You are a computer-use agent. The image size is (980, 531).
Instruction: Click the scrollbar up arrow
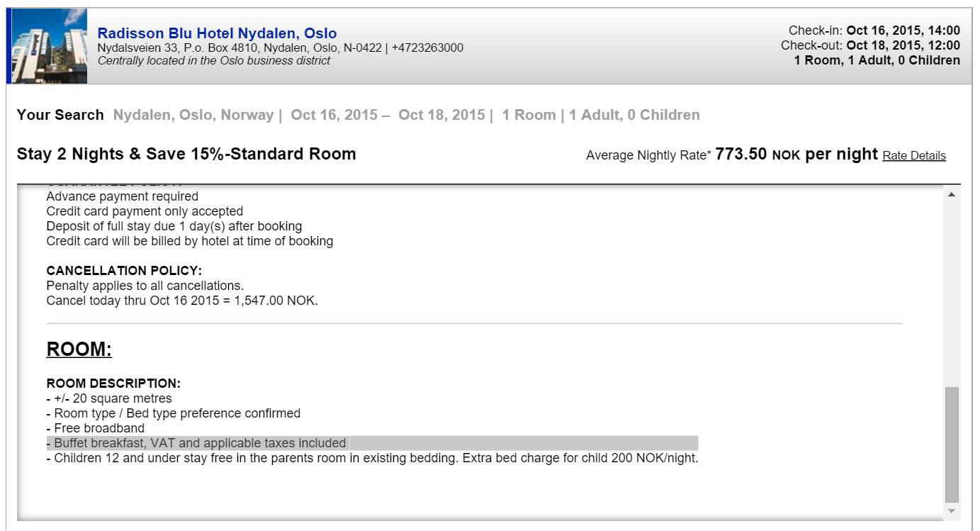pyautogui.click(x=952, y=194)
